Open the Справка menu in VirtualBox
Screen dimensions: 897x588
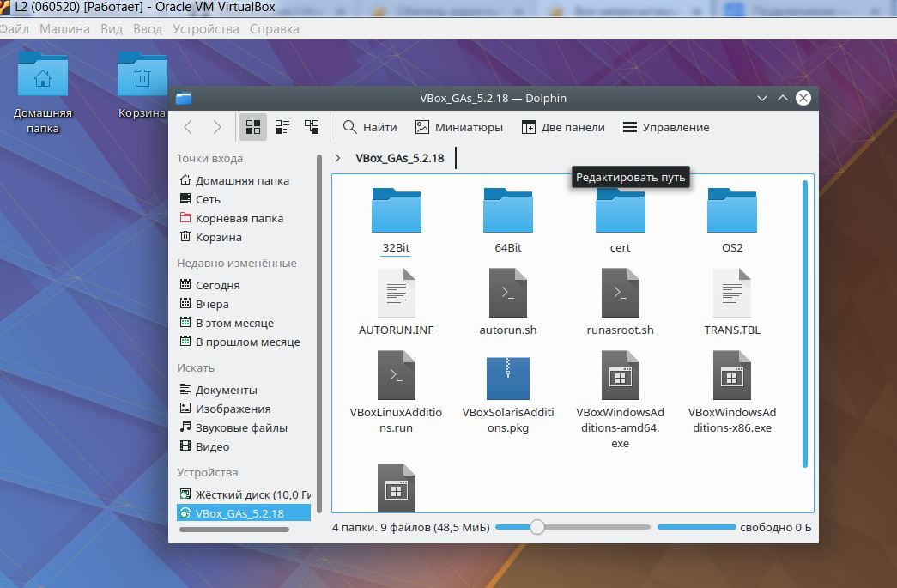[x=274, y=28]
